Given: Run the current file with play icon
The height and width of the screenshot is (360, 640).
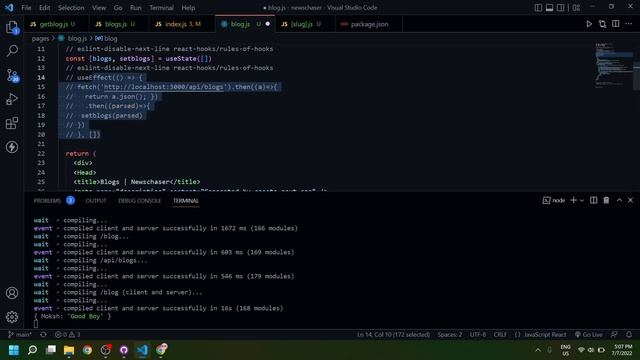Looking at the screenshot, I should (x=589, y=24).
